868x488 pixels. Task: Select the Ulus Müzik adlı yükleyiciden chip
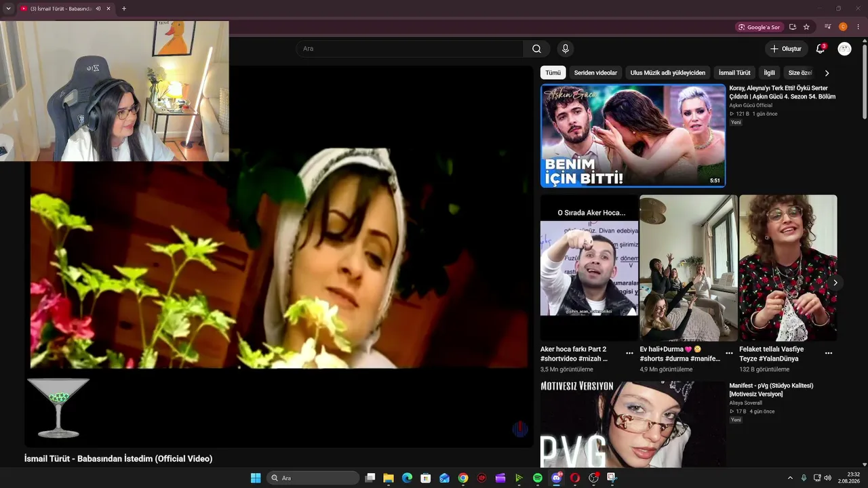[667, 73]
